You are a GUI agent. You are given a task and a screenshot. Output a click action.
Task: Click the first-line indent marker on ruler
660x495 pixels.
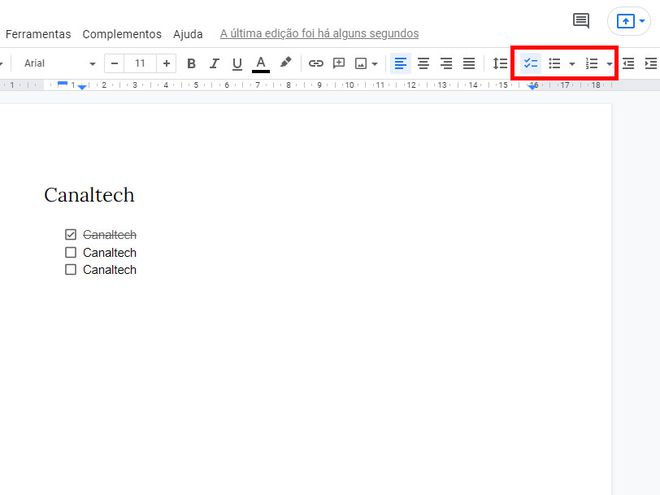point(62,83)
